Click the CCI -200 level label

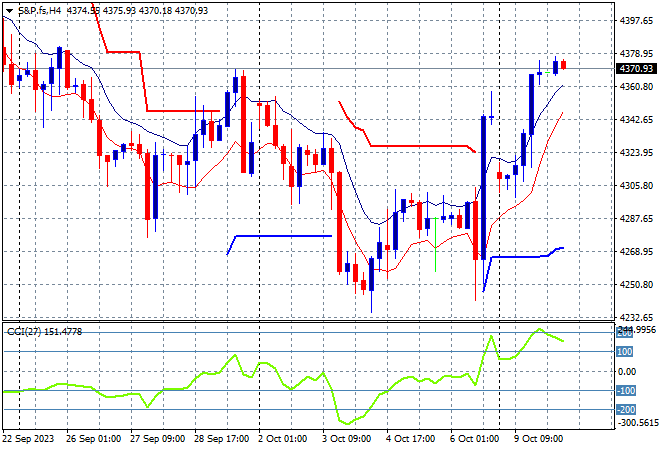pyautogui.click(x=626, y=409)
